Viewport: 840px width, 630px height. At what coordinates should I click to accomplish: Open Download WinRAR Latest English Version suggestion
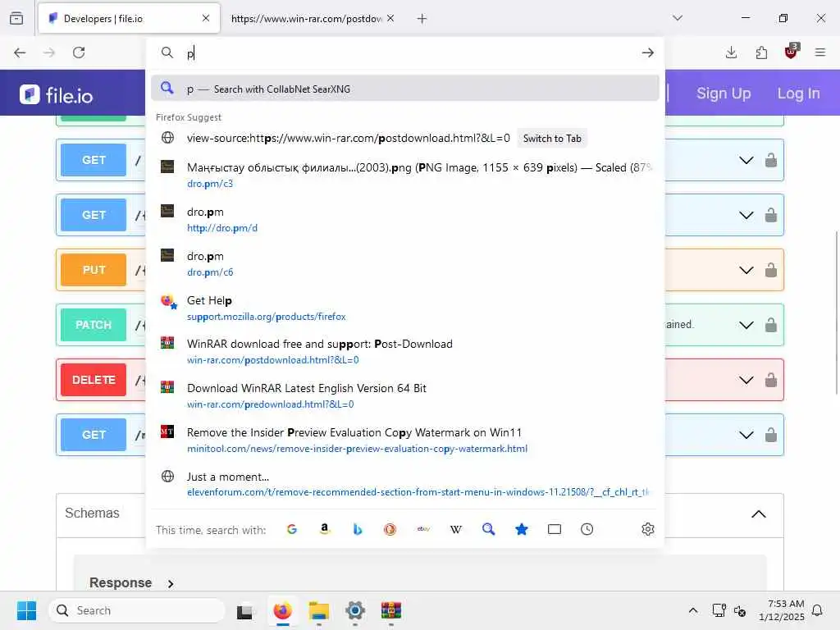[x=404, y=396]
